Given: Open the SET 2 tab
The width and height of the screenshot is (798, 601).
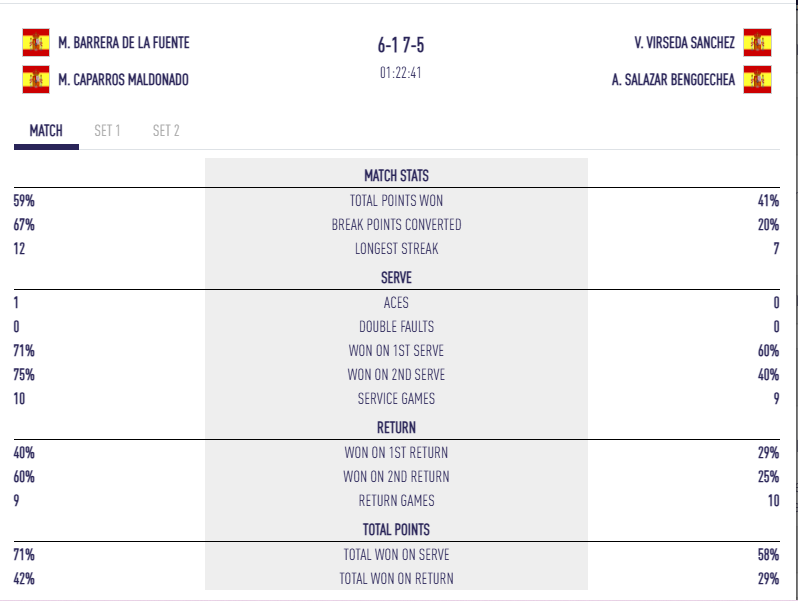Looking at the screenshot, I should 166,130.
